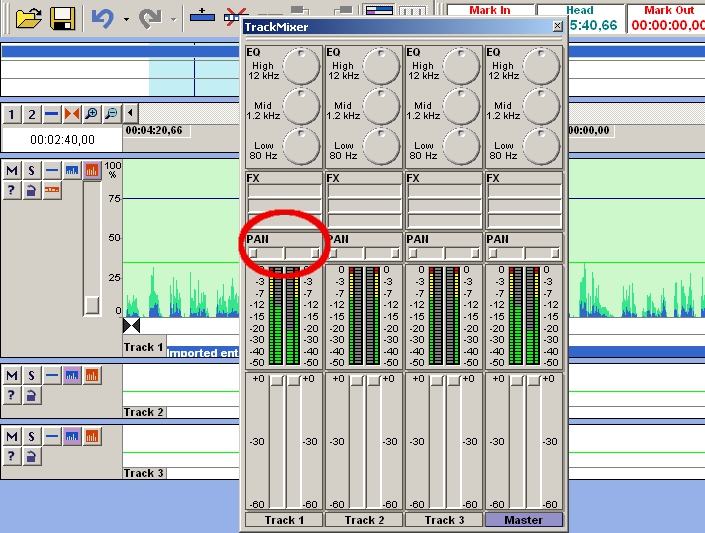
Task: Fit the view with the orange arrows icon
Action: 72,114
